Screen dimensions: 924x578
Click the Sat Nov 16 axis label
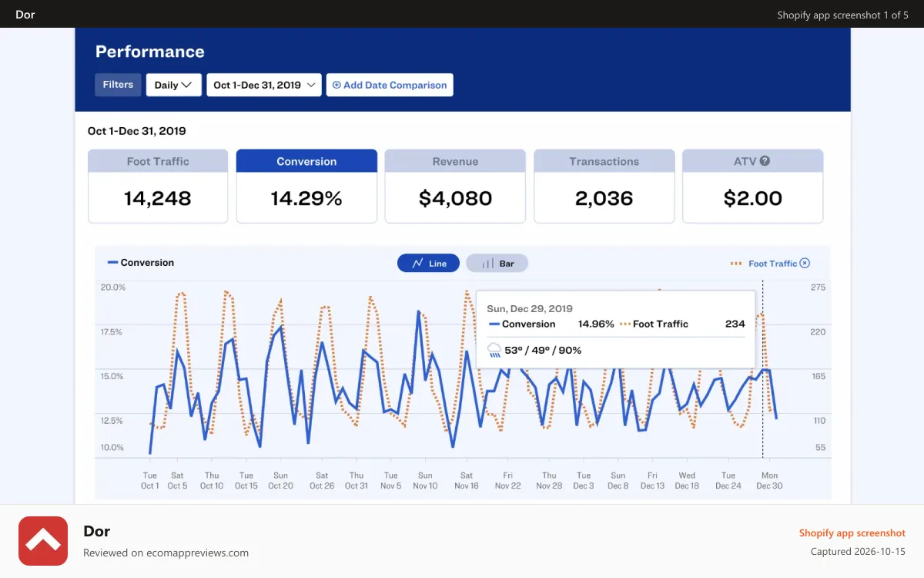click(x=467, y=481)
